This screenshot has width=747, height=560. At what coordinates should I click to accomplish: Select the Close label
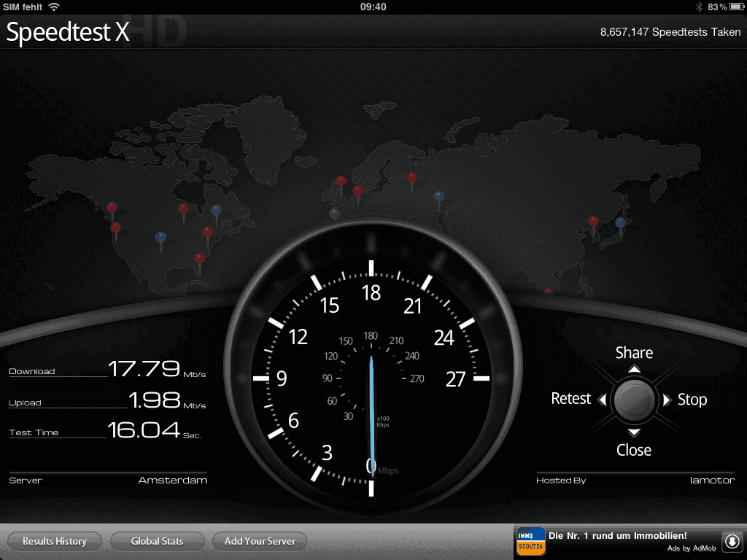634,450
